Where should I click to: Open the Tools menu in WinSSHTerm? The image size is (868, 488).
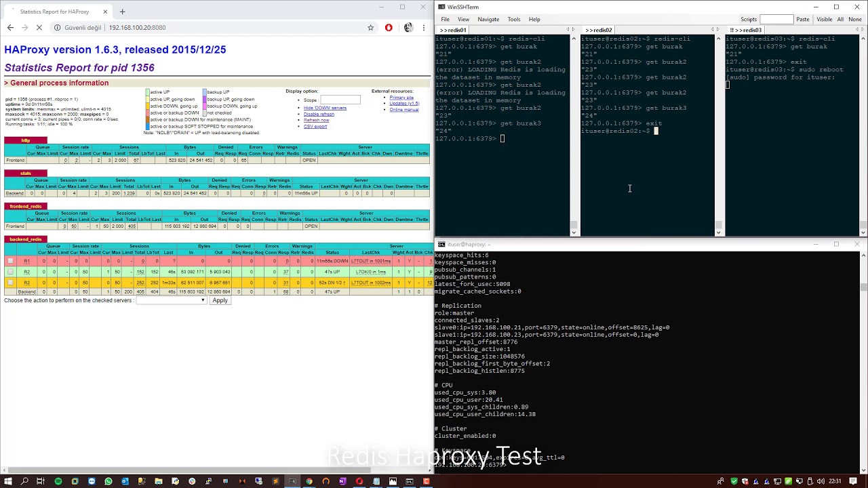(514, 19)
